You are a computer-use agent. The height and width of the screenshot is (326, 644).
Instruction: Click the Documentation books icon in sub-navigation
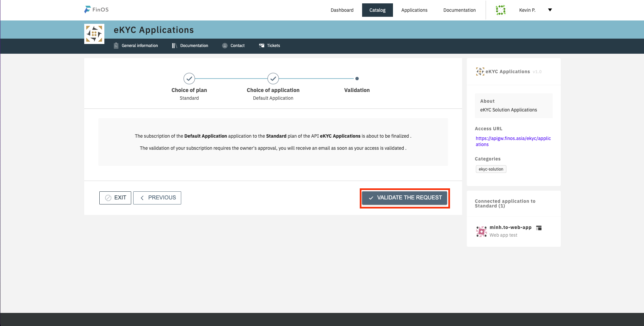click(174, 46)
